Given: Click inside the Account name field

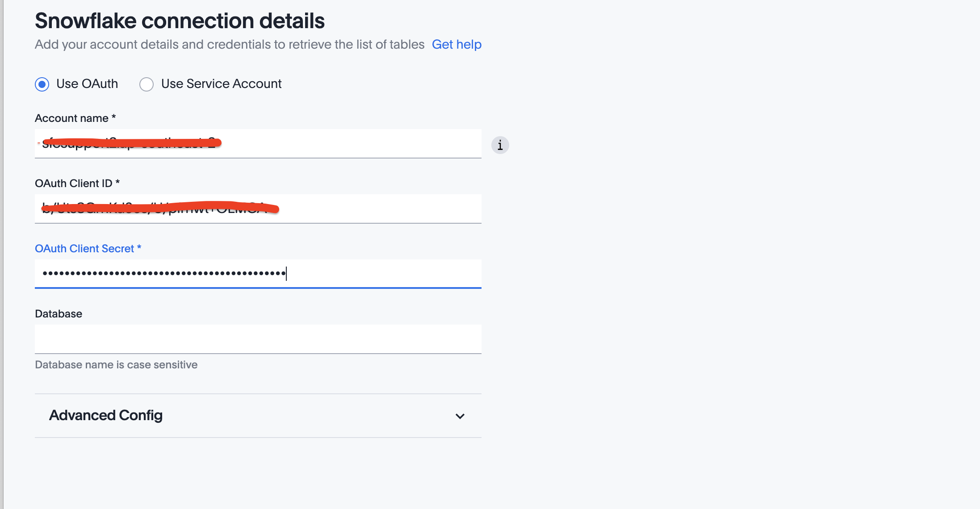Looking at the screenshot, I should 258,143.
